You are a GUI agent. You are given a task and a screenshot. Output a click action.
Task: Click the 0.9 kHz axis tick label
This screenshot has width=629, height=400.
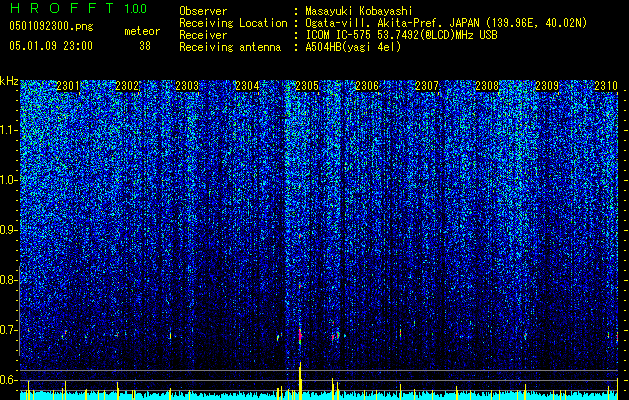(9, 230)
